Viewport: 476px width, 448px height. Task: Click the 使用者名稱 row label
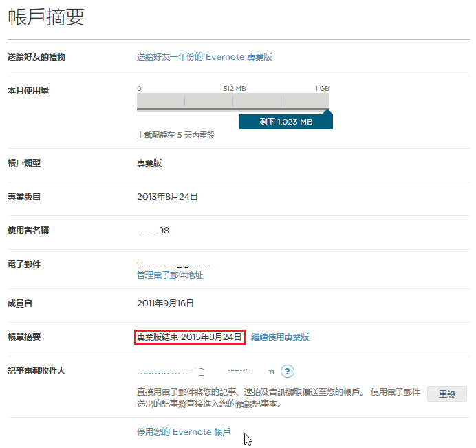click(28, 231)
